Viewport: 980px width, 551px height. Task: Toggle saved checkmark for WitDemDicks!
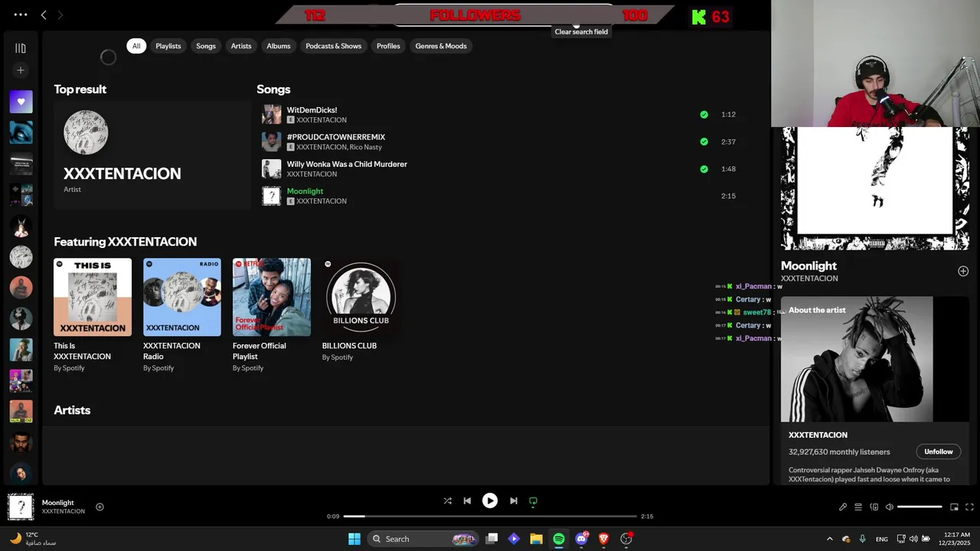[x=704, y=115]
